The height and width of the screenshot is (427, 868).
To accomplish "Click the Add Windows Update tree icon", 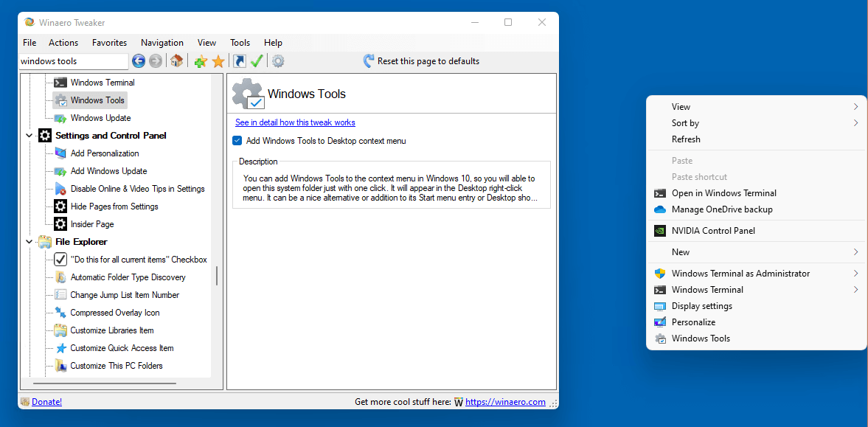I will [60, 171].
